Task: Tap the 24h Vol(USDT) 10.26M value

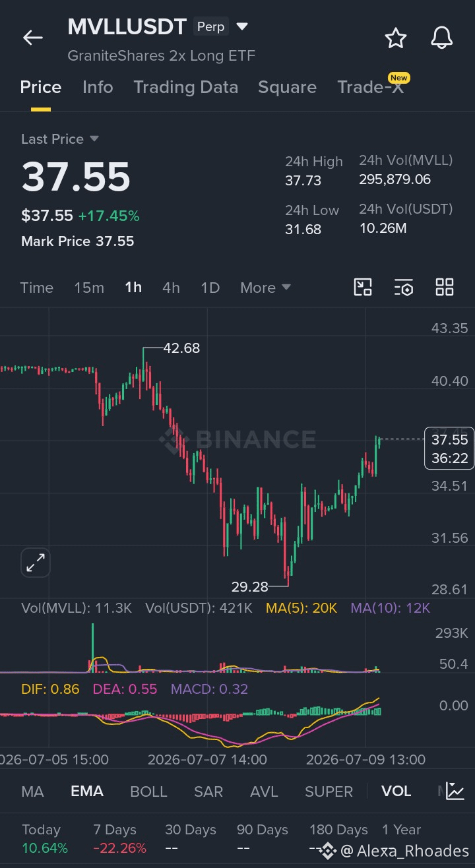Action: tap(383, 228)
